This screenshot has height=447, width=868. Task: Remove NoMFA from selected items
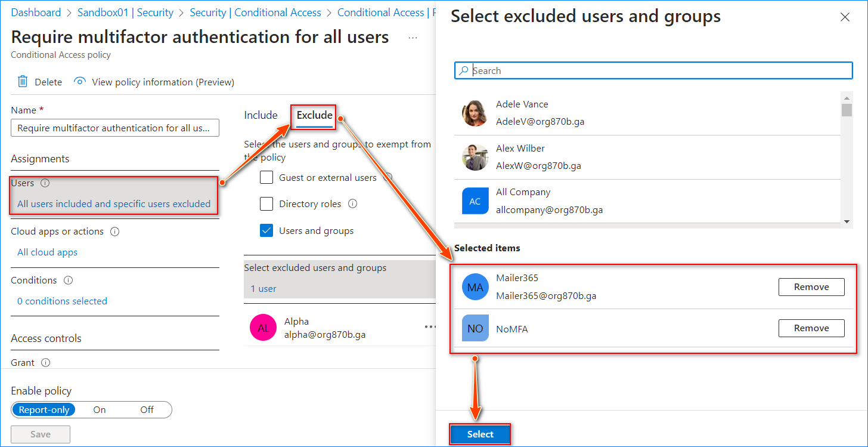(x=811, y=328)
